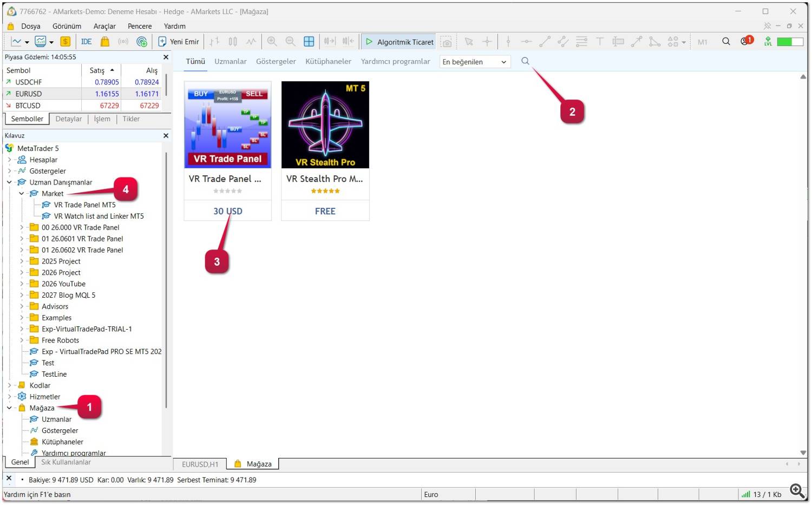This screenshot has height=505, width=812.
Task: Open the account notifications icon
Action: point(746,41)
